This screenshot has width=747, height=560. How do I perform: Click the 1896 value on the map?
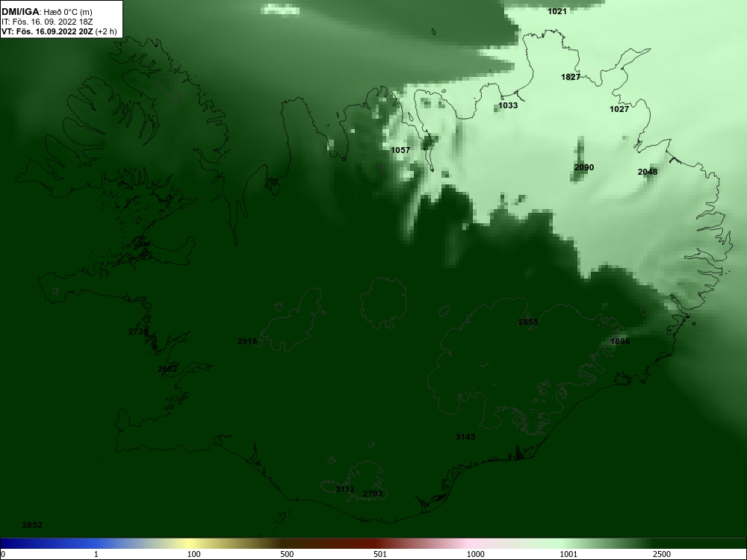[620, 342]
